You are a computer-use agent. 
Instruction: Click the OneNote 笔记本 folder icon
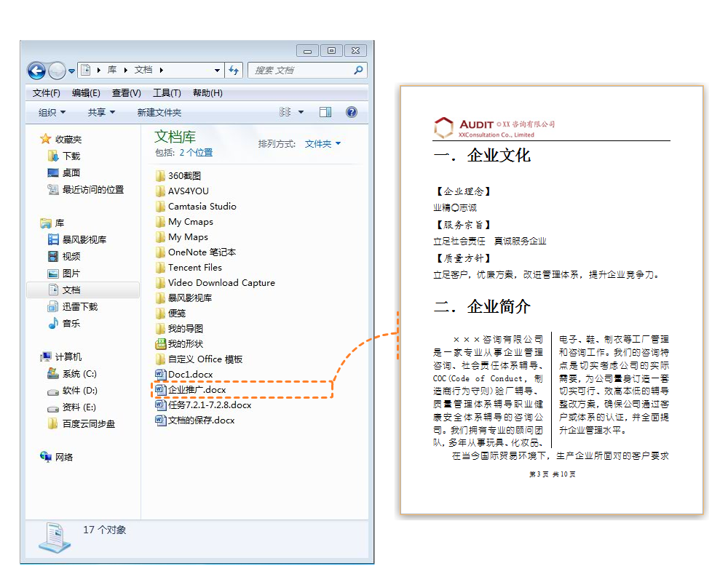click(x=160, y=252)
